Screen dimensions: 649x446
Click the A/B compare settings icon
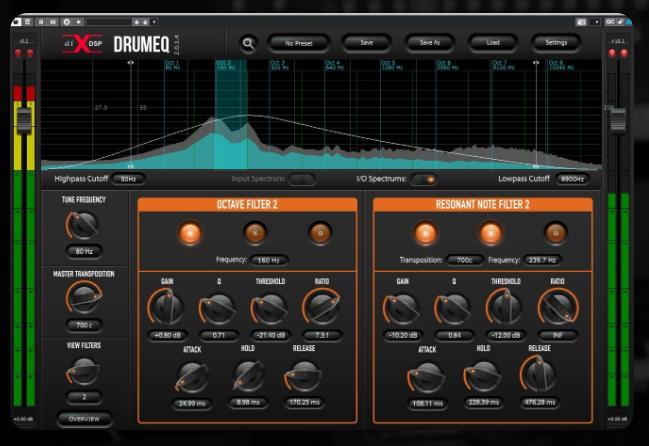point(28,22)
